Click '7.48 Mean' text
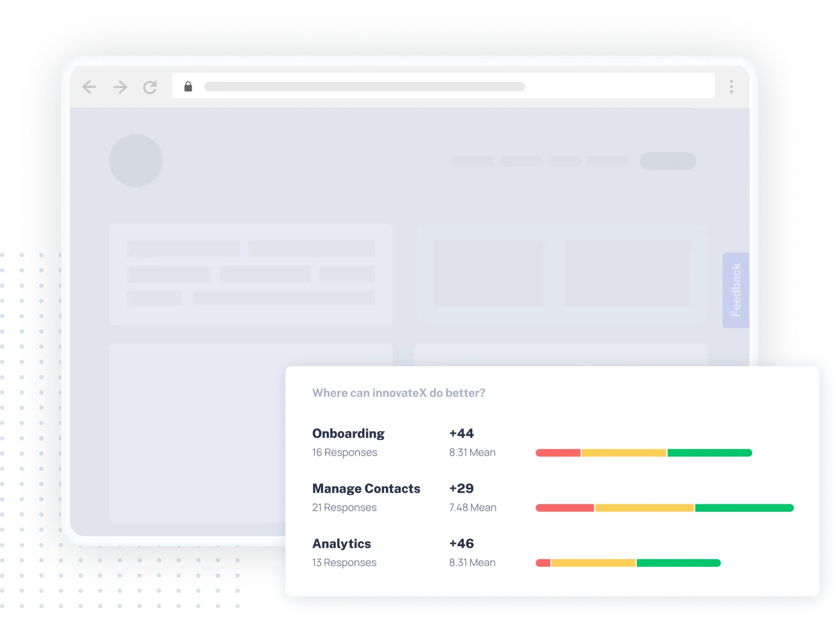 click(473, 507)
